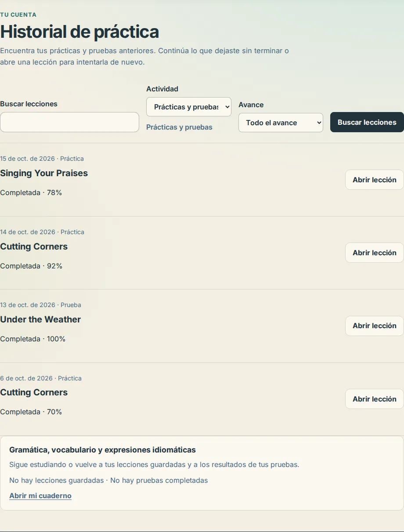Click the Gramática, vocabulario y expresiones idiomáticas heading
The height and width of the screenshot is (532, 404).
pos(102,450)
